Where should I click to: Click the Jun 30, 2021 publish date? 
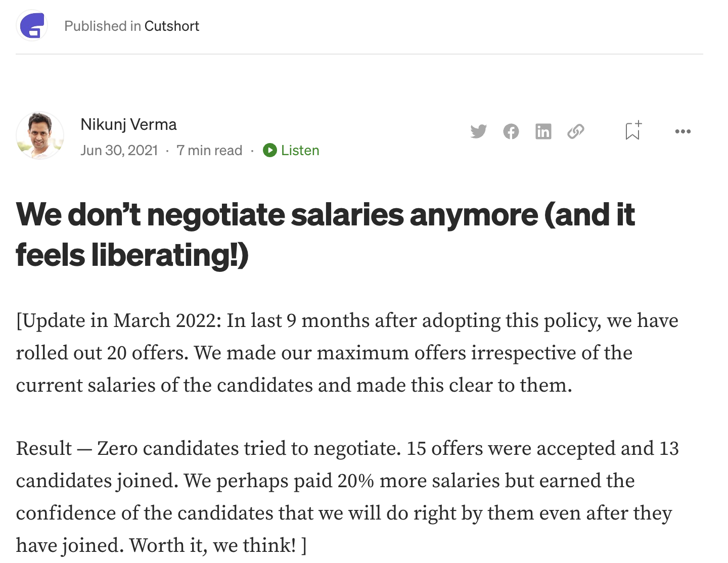point(119,151)
